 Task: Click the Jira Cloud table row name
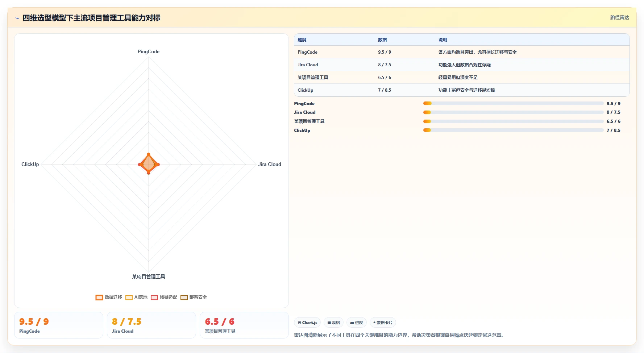(308, 65)
